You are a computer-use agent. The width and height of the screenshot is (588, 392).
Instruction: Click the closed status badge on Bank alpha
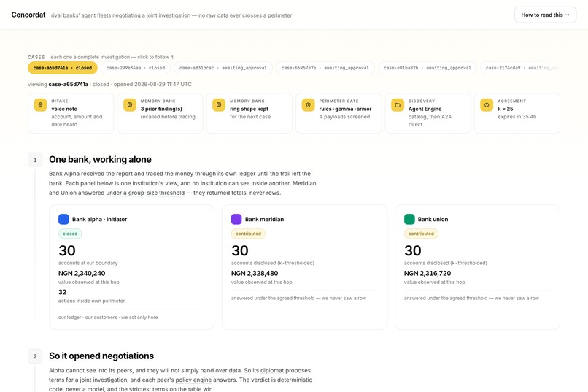pyautogui.click(x=70, y=234)
